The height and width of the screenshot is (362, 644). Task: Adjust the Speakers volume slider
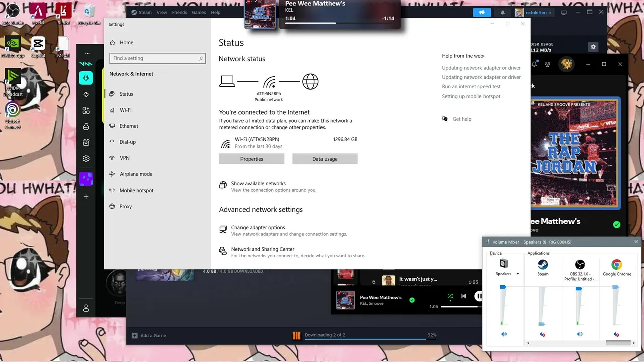pos(502,287)
